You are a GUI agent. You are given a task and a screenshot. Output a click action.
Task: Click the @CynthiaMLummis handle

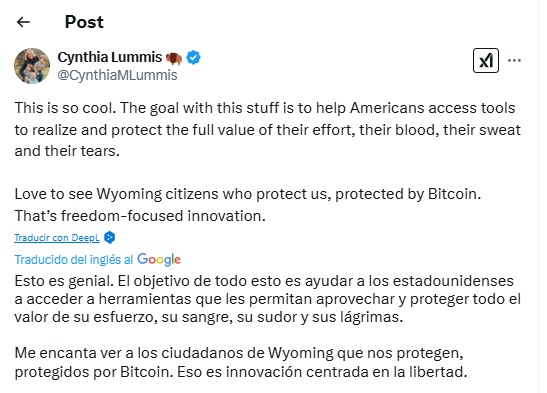[118, 75]
